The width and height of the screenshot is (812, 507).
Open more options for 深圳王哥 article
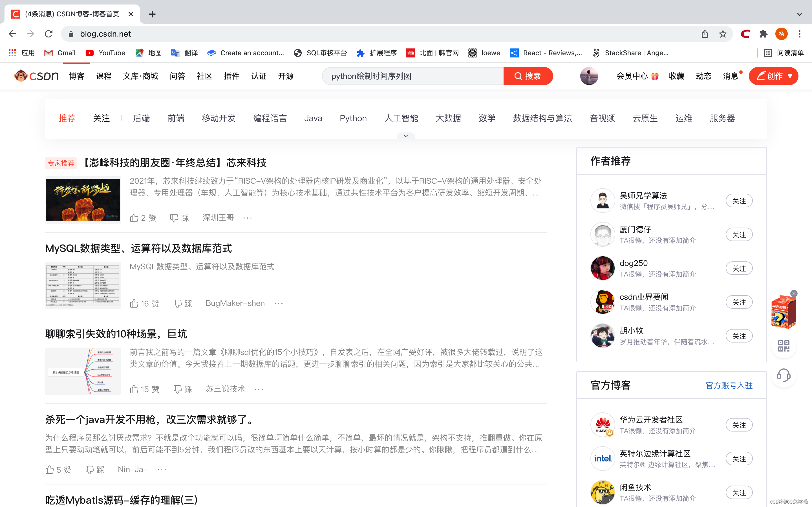[248, 218]
